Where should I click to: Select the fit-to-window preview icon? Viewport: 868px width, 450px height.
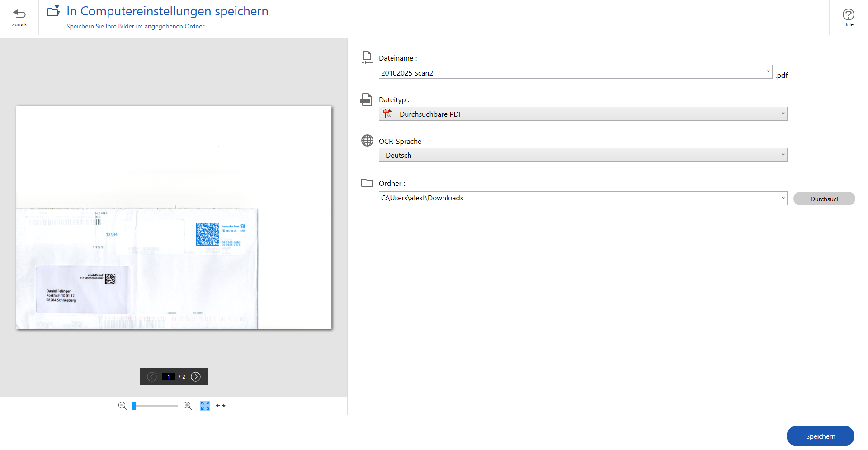[x=205, y=406]
